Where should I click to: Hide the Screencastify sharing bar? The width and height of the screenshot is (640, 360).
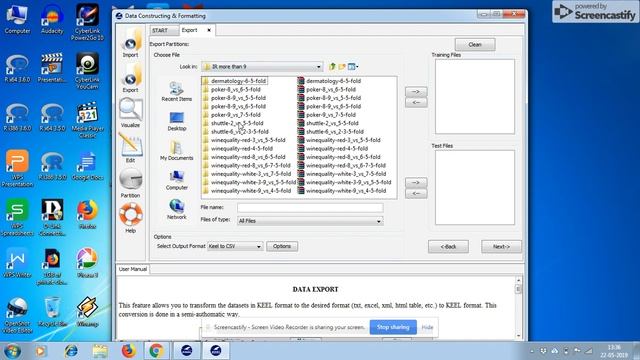point(427,327)
